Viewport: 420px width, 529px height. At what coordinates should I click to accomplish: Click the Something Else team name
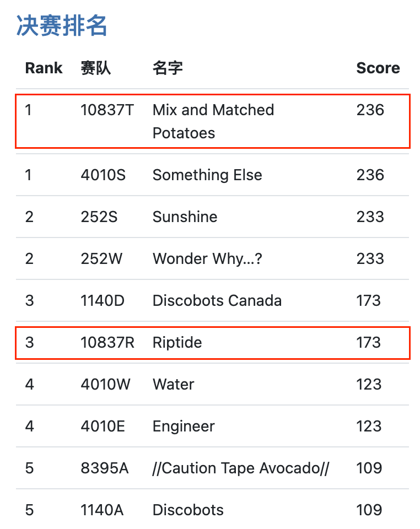(207, 175)
